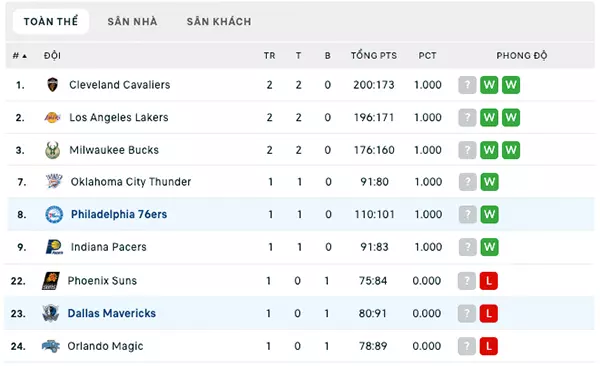Image resolution: width=600 pixels, height=366 pixels.
Task: Sort by rank using the # arrow
Action: [x=20, y=56]
